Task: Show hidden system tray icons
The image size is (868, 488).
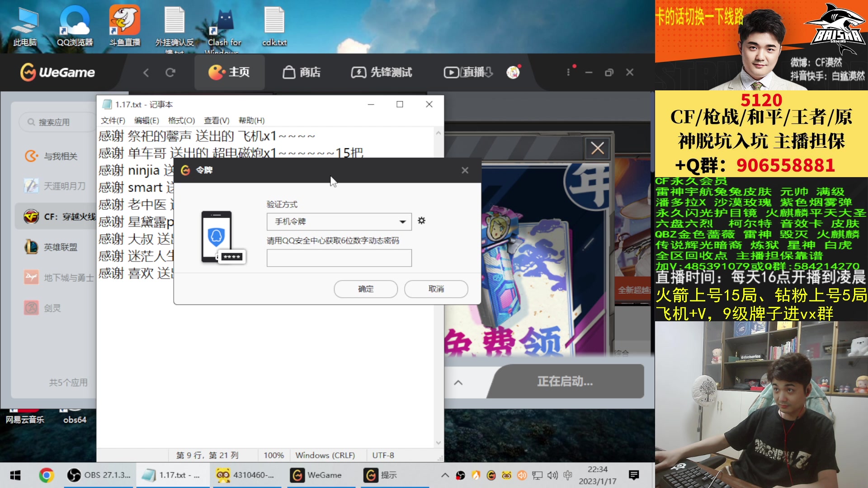Action: (445, 475)
